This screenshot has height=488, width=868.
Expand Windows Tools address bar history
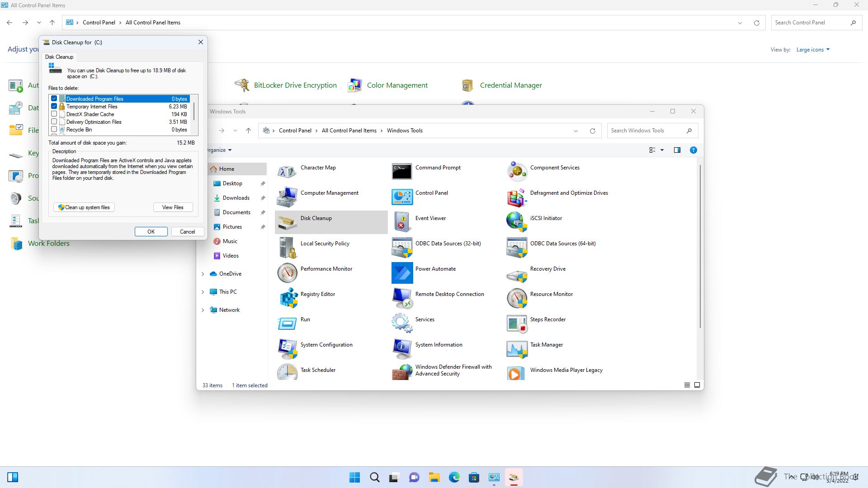pos(576,131)
